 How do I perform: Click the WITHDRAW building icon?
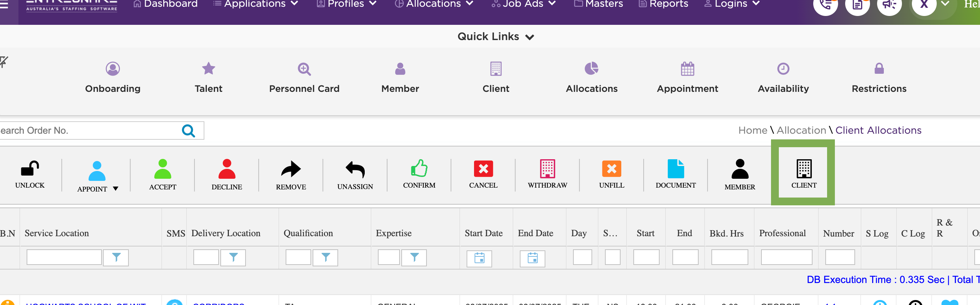tap(547, 168)
